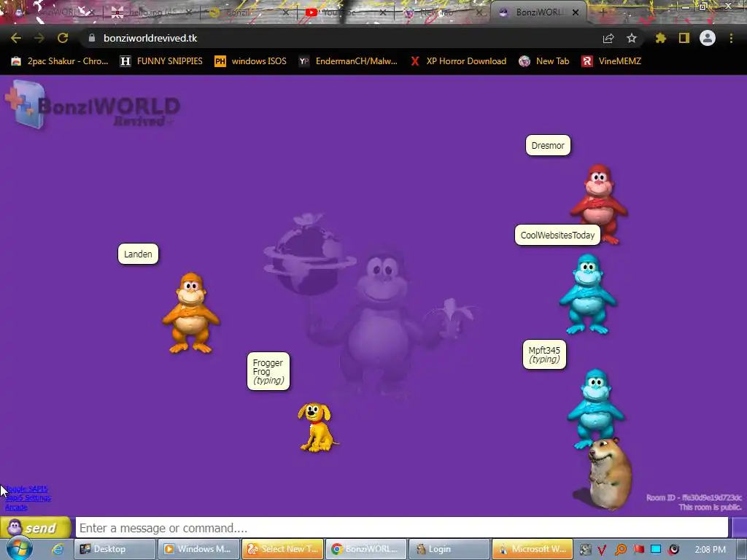
Task: Click the Room ID text
Action: 694,497
